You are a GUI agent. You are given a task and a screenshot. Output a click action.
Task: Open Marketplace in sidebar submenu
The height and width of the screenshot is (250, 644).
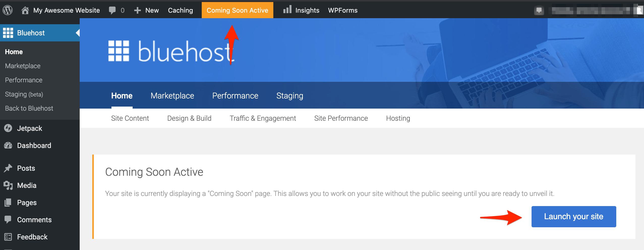23,66
